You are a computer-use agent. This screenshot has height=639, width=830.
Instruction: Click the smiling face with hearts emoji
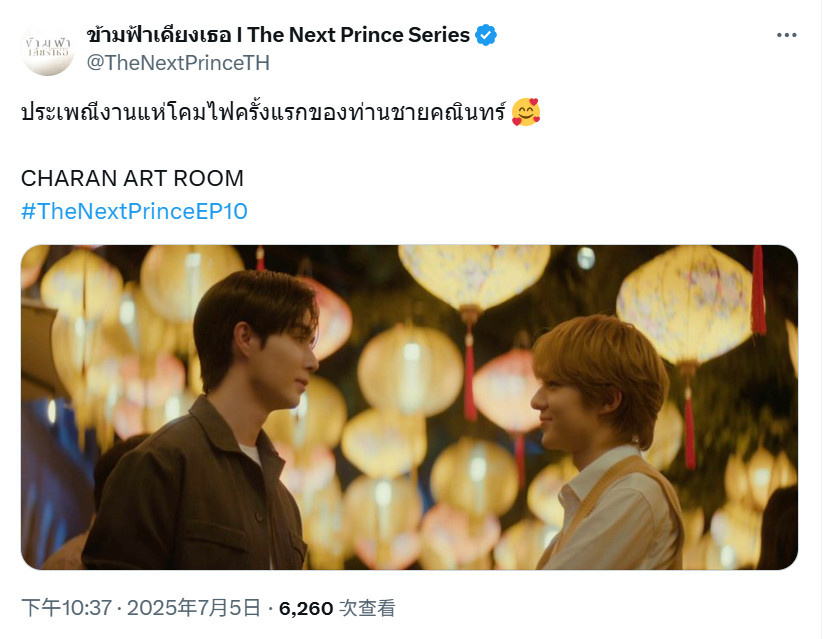(526, 112)
